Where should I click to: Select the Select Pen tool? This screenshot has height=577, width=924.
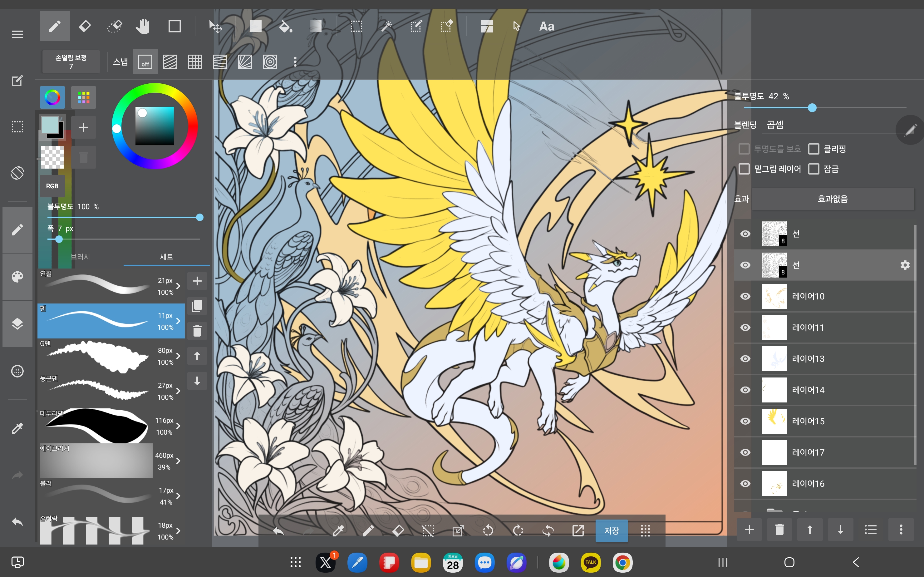[416, 26]
